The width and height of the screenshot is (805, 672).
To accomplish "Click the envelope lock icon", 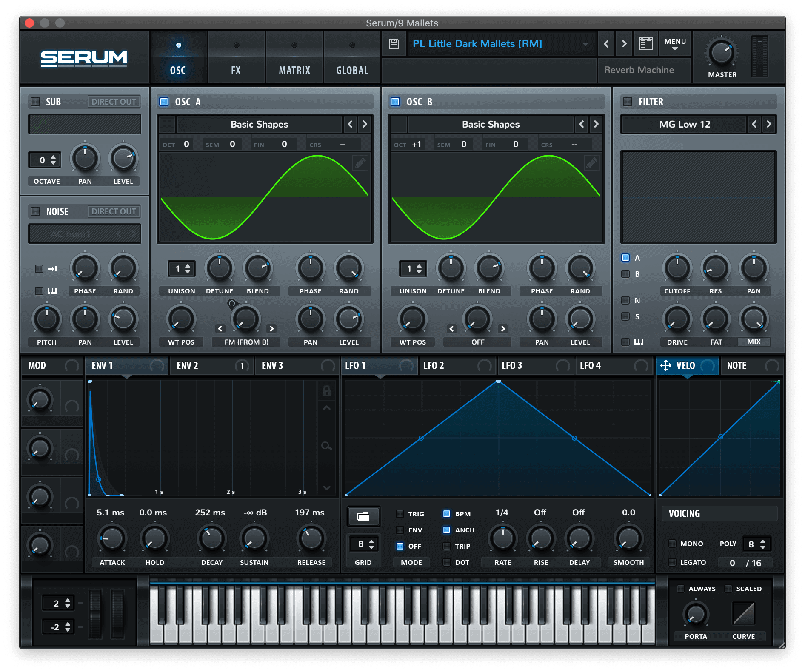I will pos(326,391).
